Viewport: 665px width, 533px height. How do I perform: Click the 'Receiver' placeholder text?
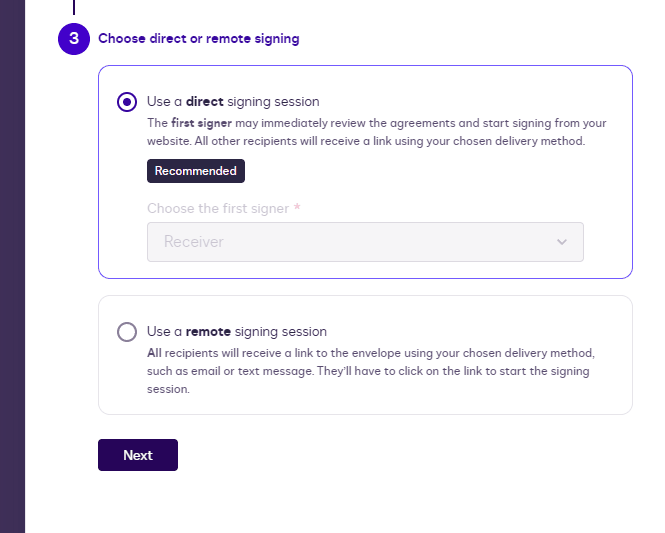[194, 242]
